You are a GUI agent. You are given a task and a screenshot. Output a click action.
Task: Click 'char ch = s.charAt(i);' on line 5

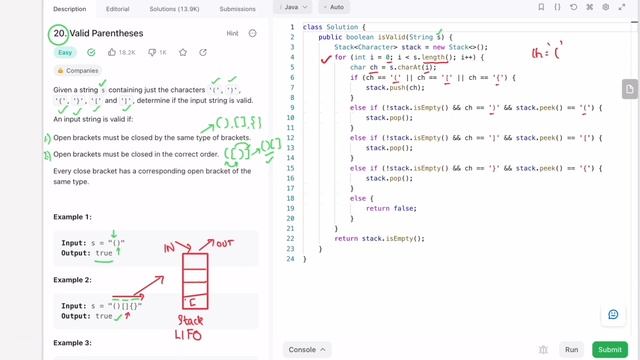point(393,67)
